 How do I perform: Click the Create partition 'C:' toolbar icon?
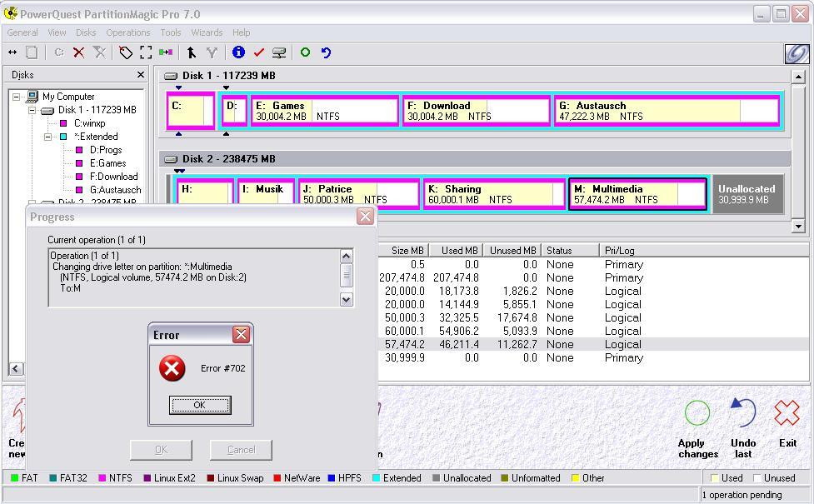[59, 52]
